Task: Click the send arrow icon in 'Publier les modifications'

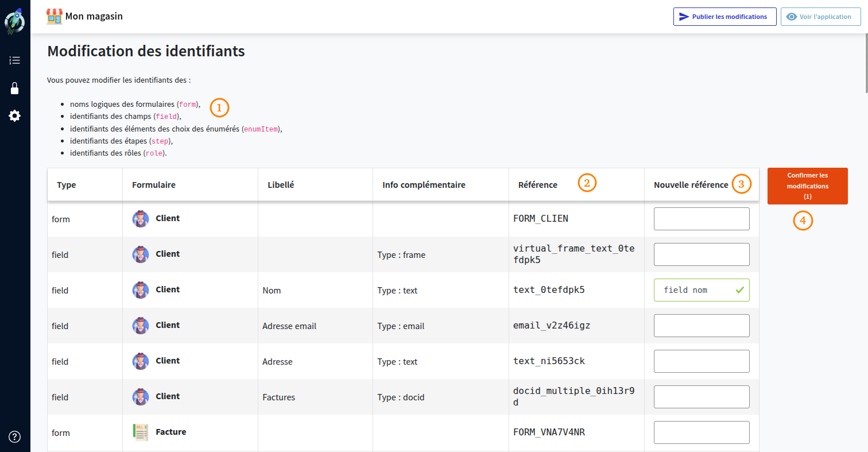Action: 684,16
